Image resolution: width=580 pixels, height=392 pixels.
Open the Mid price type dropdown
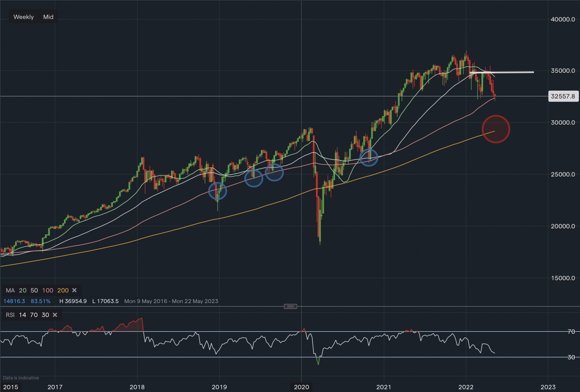click(48, 17)
